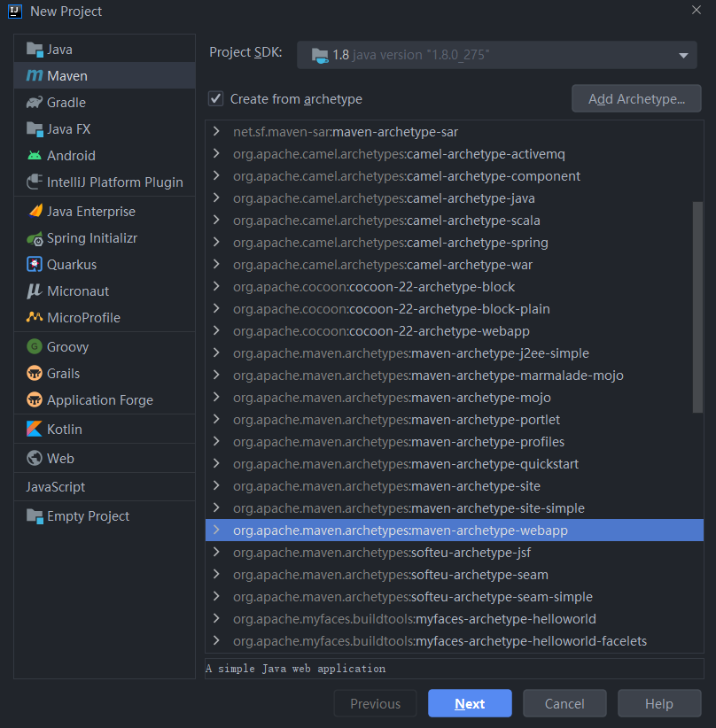
Task: Select camel-archetype-war archetype
Action: (455, 265)
